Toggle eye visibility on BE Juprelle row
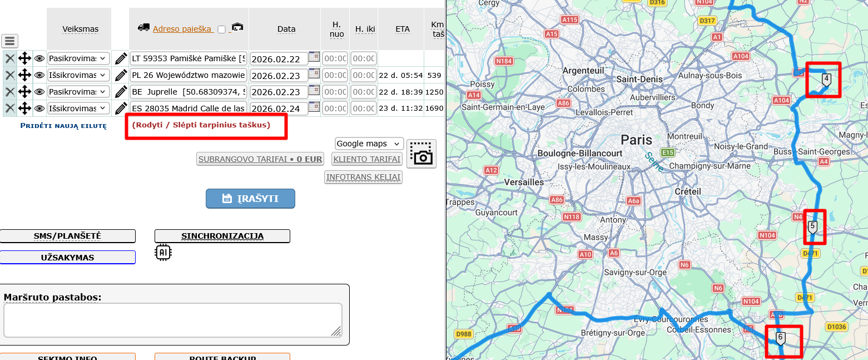The image size is (868, 360). coord(39,91)
